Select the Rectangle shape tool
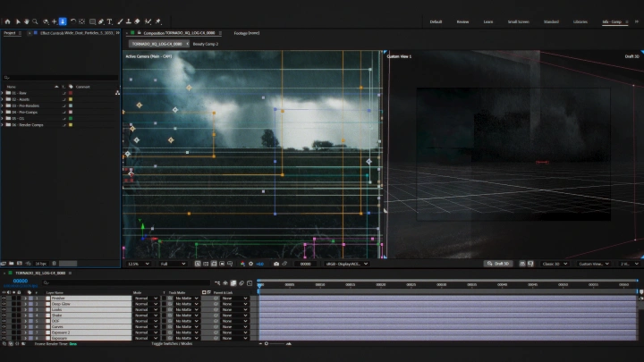The image size is (644, 362). (92, 21)
